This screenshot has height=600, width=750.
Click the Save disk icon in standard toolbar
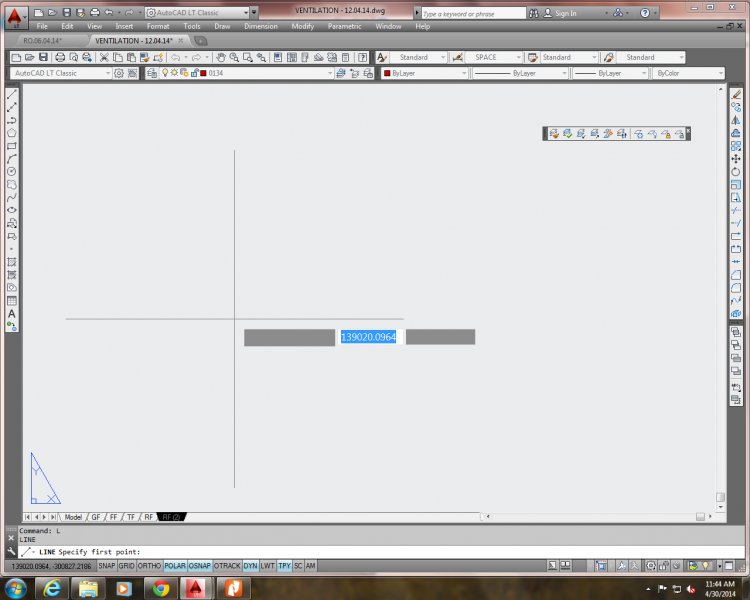click(x=43, y=57)
